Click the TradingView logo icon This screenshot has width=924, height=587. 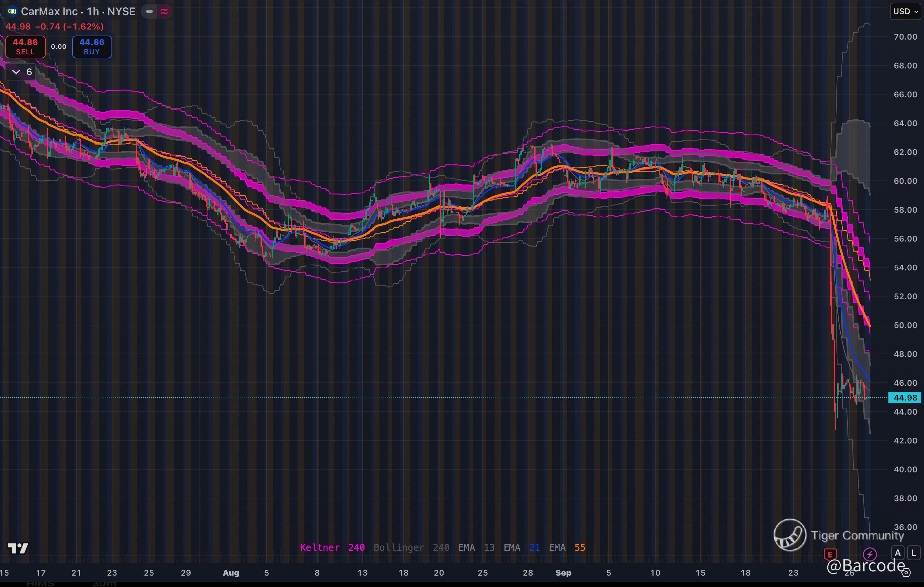[18, 548]
